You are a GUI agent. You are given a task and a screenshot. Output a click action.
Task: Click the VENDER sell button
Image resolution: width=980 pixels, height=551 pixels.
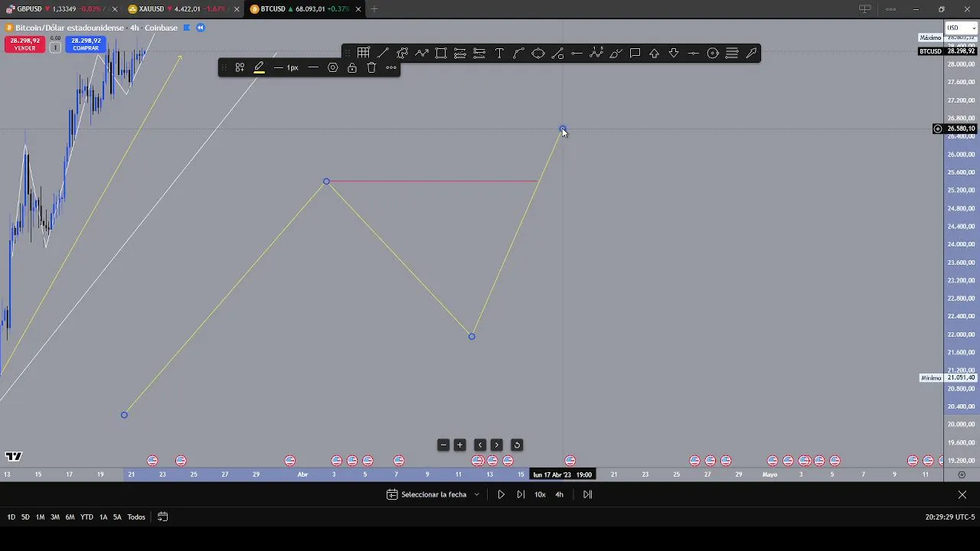(24, 44)
